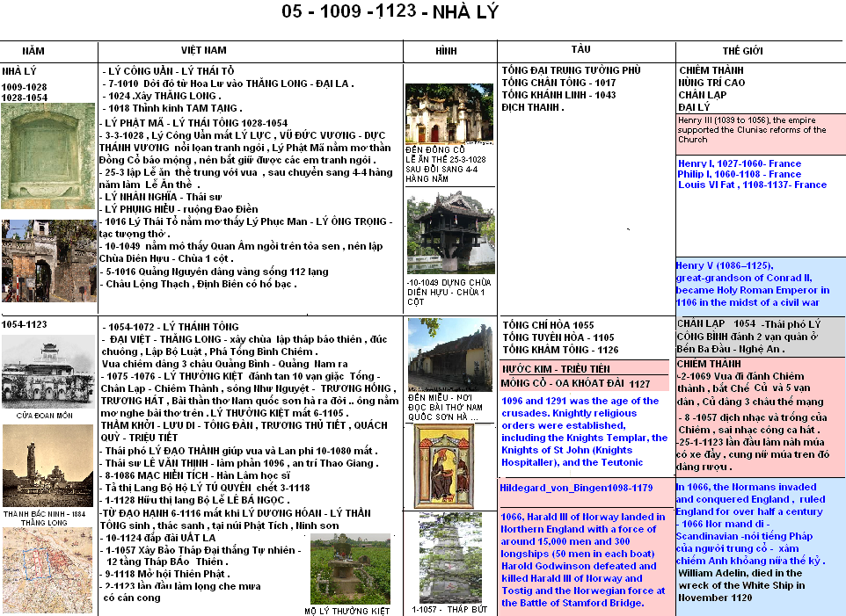The image size is (846, 616).
Task: Click the TỐNG CHÍ HÒA 1055 line
Action: tap(548, 325)
